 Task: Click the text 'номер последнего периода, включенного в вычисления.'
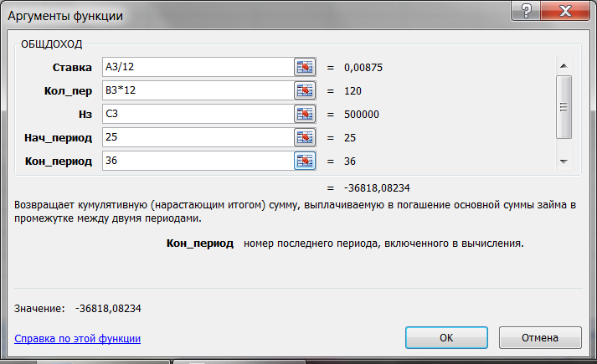(x=383, y=244)
